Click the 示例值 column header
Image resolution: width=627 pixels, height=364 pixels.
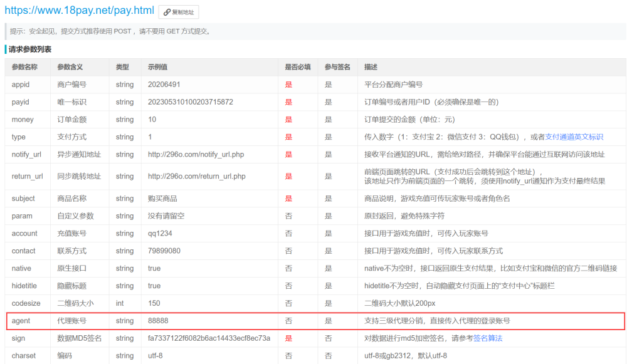click(x=157, y=67)
